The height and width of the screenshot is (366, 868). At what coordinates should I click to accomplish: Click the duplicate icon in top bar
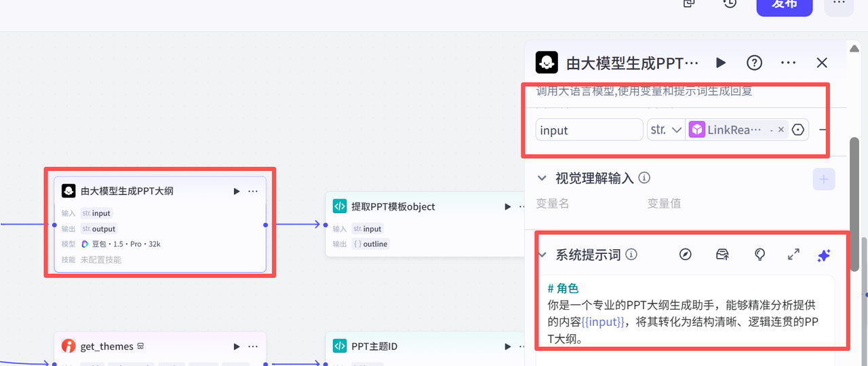click(689, 3)
